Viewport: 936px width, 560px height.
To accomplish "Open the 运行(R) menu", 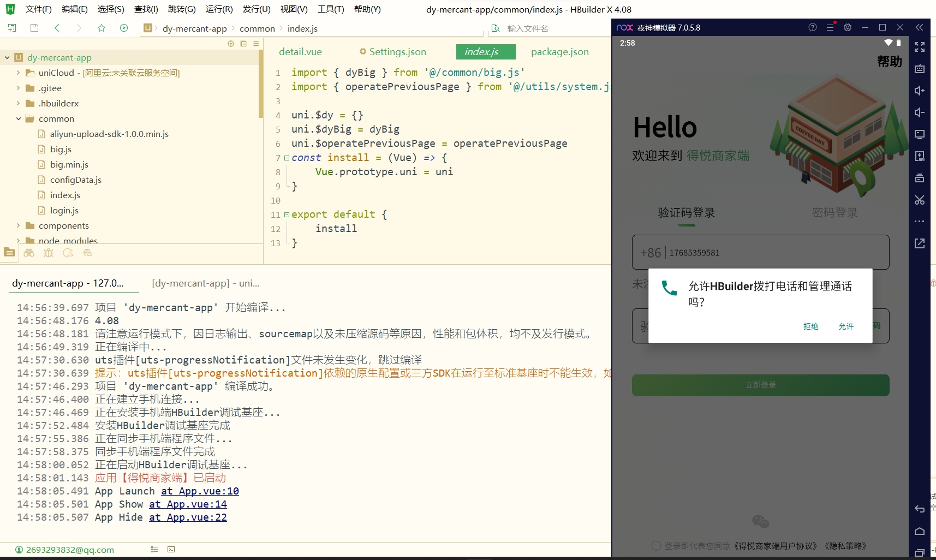I will pos(219,9).
